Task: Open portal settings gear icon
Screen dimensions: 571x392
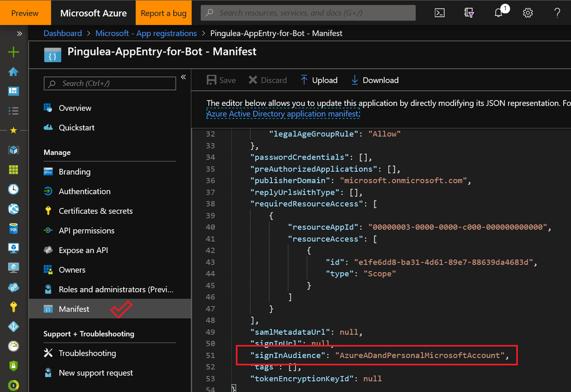Action: point(528,13)
